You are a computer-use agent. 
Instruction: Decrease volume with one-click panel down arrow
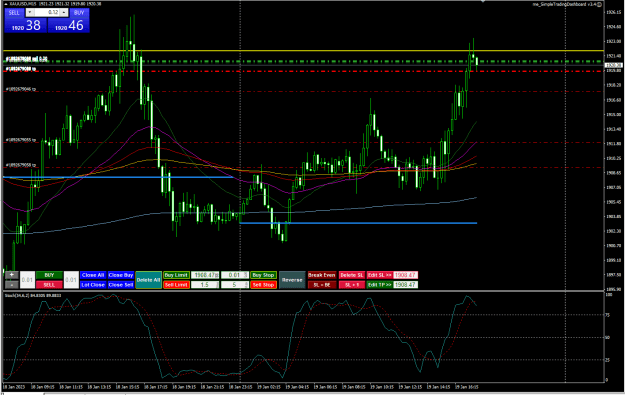(29, 13)
